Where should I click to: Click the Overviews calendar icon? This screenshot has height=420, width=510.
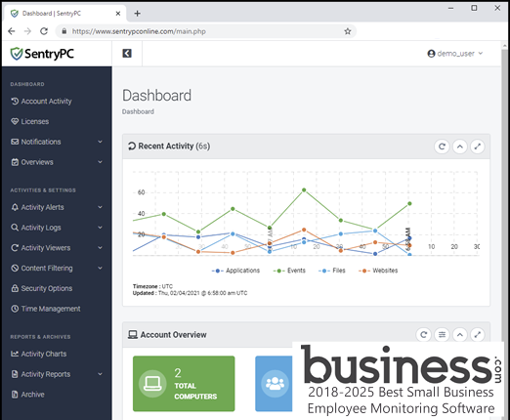(15, 162)
